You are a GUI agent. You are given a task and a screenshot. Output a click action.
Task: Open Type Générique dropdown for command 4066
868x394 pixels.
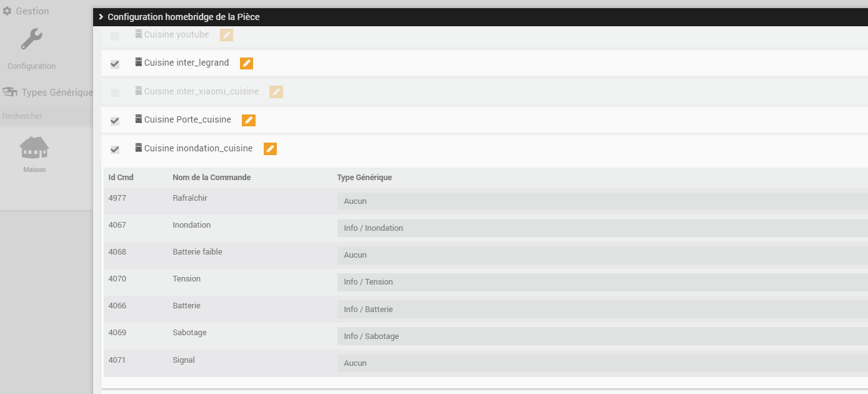click(x=602, y=310)
